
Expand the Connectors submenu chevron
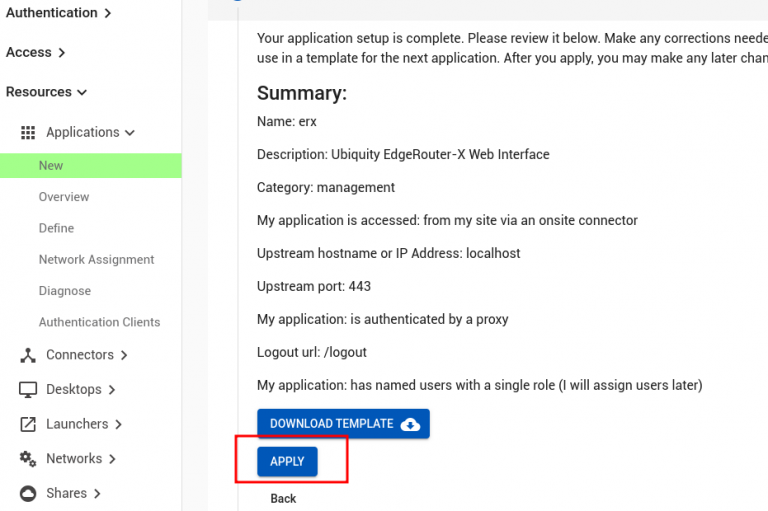coord(124,355)
